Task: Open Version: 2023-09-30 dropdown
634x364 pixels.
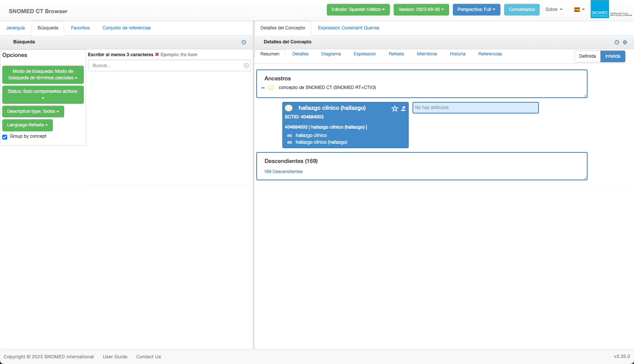Action: click(x=421, y=9)
